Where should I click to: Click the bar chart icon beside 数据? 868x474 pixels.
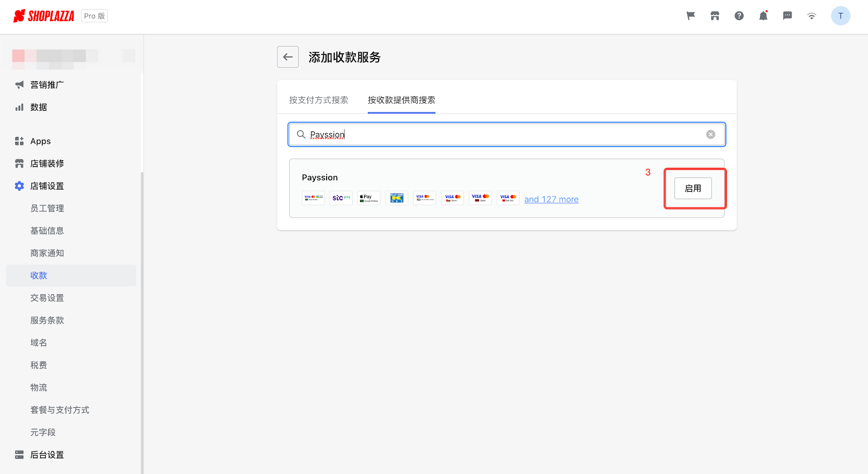20,107
